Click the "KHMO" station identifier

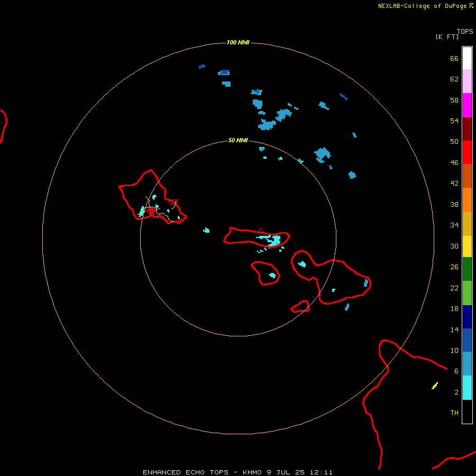click(252, 472)
